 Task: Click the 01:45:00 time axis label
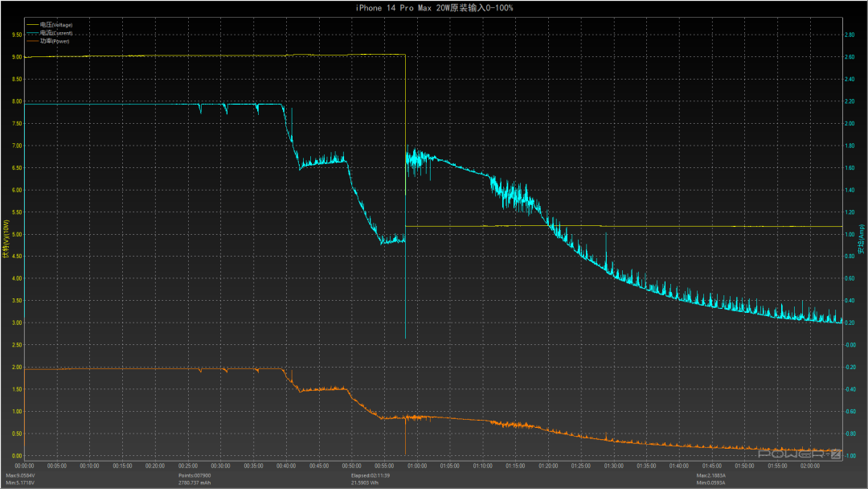pos(712,466)
